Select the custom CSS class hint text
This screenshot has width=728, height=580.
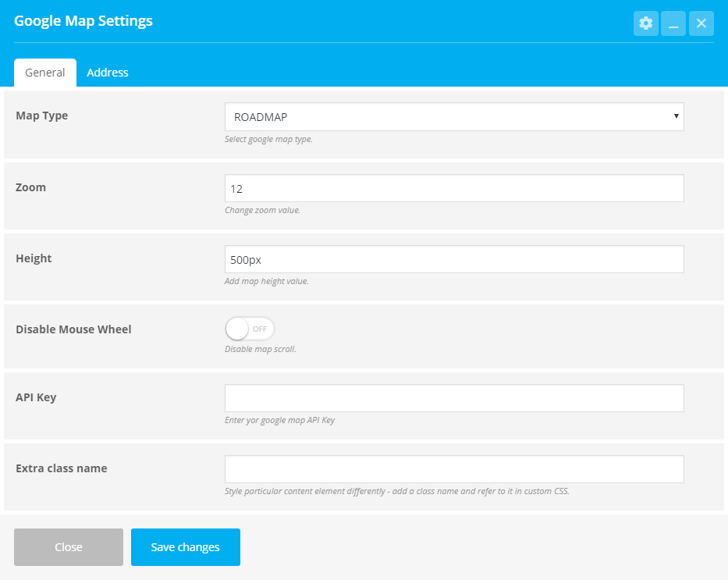[x=397, y=491]
